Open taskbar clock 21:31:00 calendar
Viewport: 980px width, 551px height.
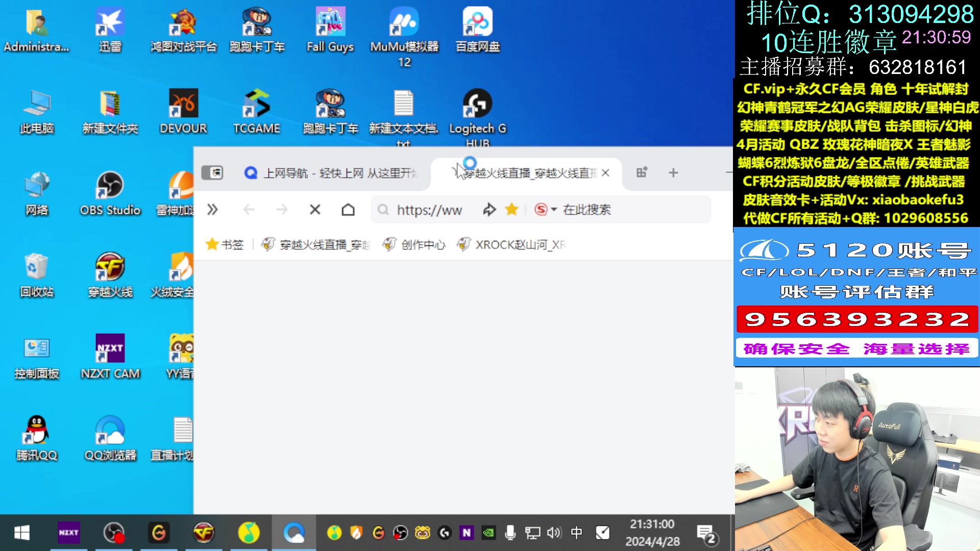[x=652, y=533]
